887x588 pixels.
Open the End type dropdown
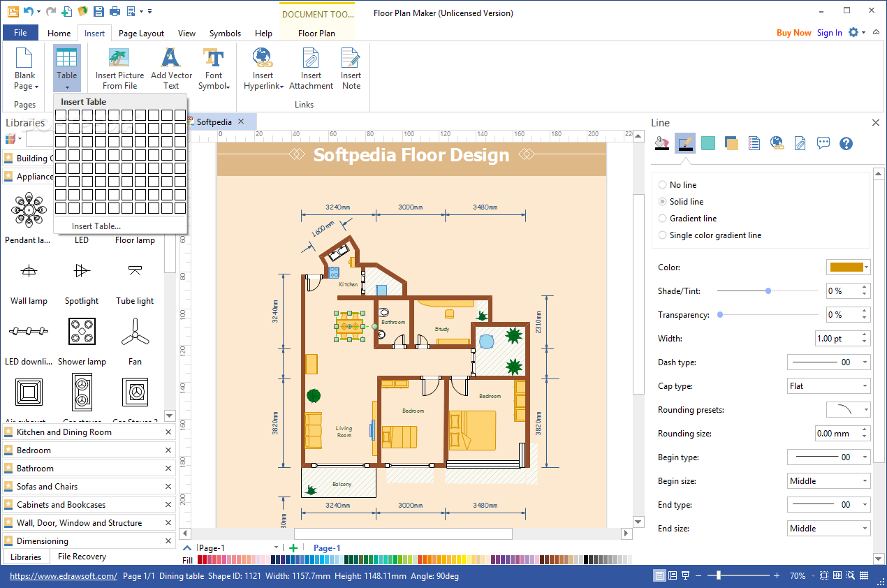pos(829,505)
